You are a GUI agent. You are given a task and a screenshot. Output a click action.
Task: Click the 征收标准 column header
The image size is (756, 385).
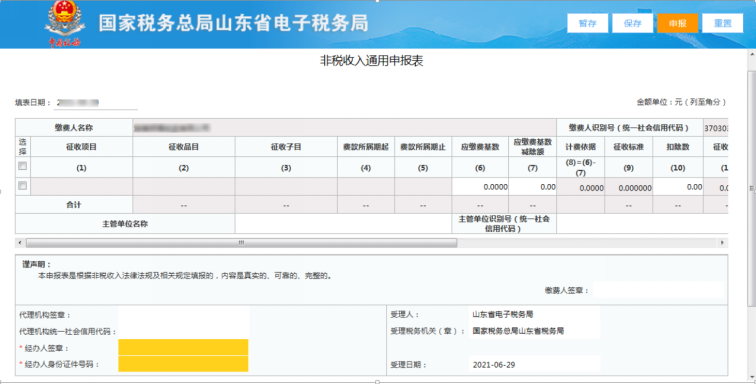(629, 146)
